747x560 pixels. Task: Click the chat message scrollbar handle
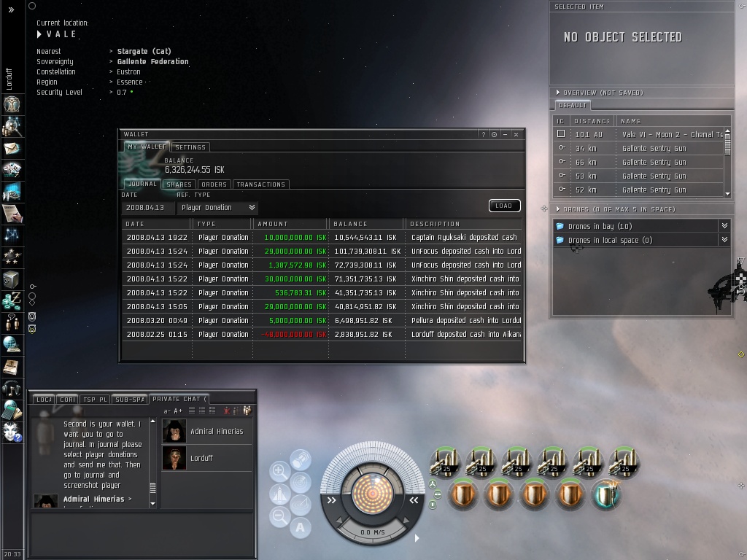[x=153, y=488]
